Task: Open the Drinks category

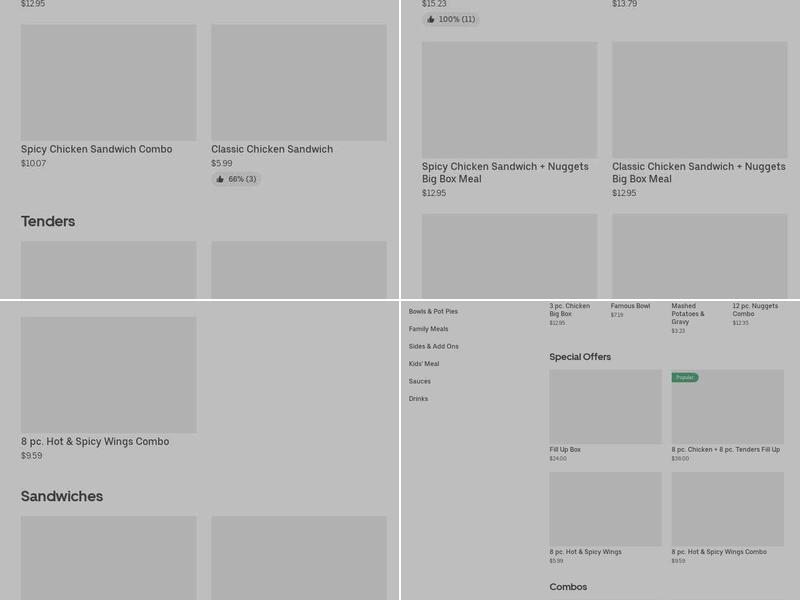Action: tap(418, 399)
